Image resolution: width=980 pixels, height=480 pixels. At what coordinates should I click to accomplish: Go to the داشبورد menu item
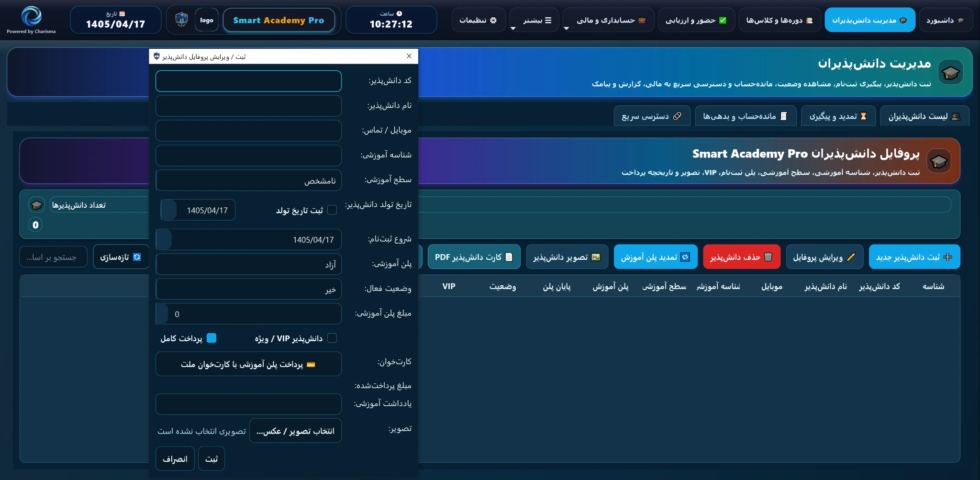(946, 20)
